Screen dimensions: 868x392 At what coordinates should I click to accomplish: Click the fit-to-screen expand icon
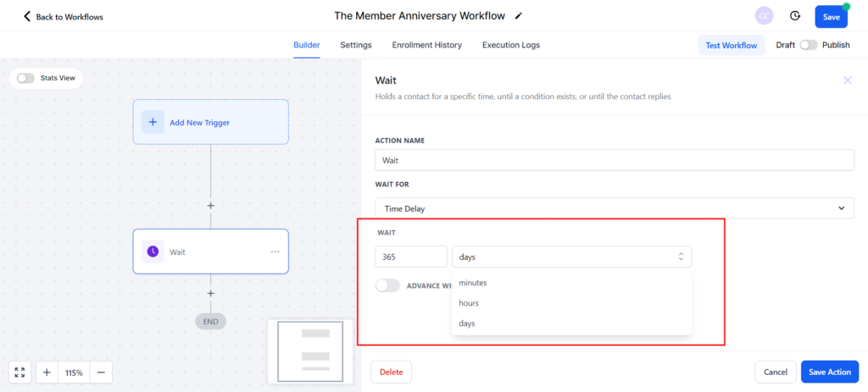coord(20,373)
